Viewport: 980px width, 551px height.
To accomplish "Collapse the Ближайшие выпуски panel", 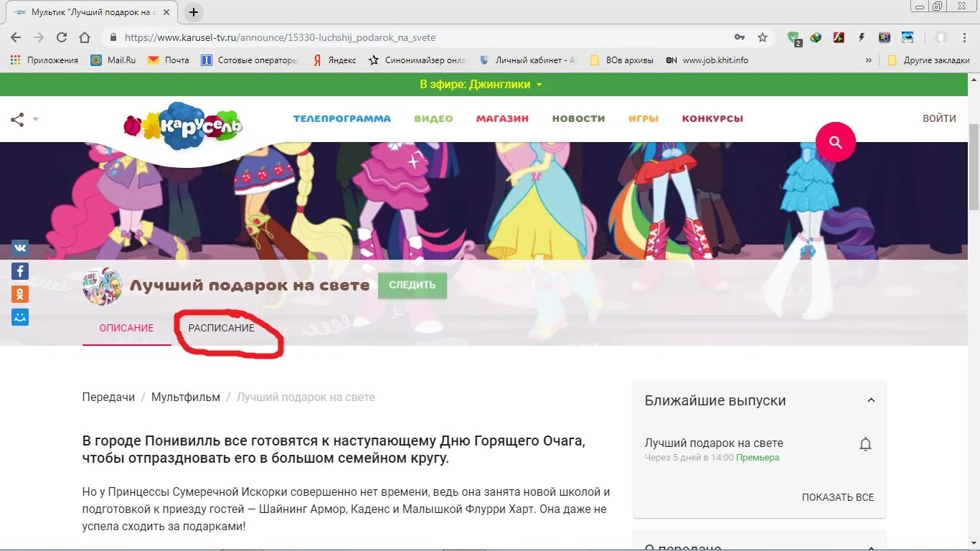I will point(871,400).
